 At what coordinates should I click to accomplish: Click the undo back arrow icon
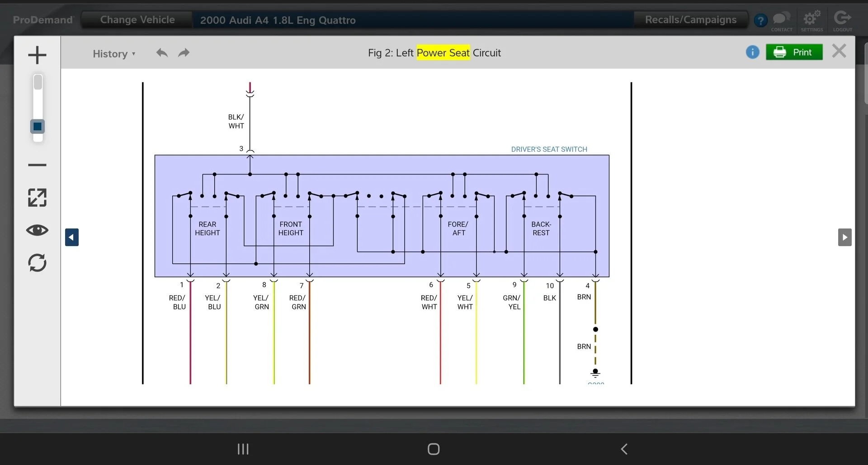tap(162, 53)
